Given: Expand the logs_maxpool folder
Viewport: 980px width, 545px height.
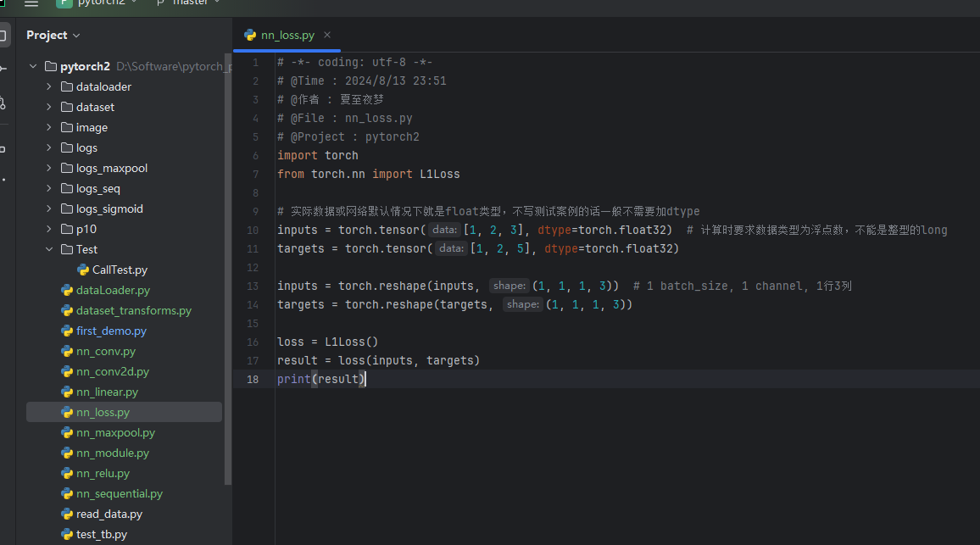Looking at the screenshot, I should tap(49, 168).
